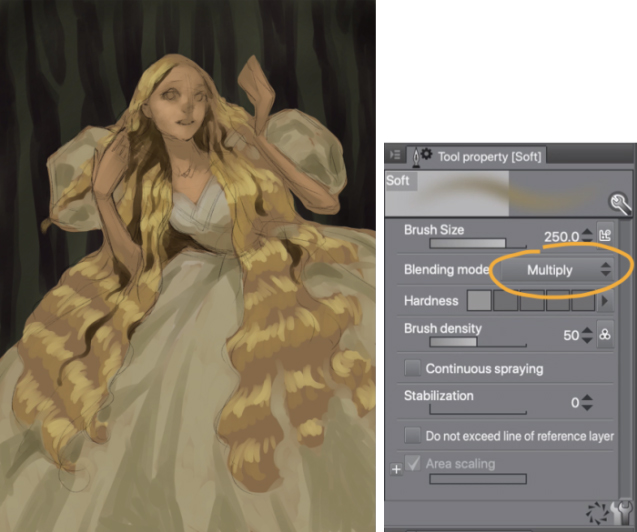Choose the third Hardness level box
This screenshot has height=532, width=637.
click(532, 301)
